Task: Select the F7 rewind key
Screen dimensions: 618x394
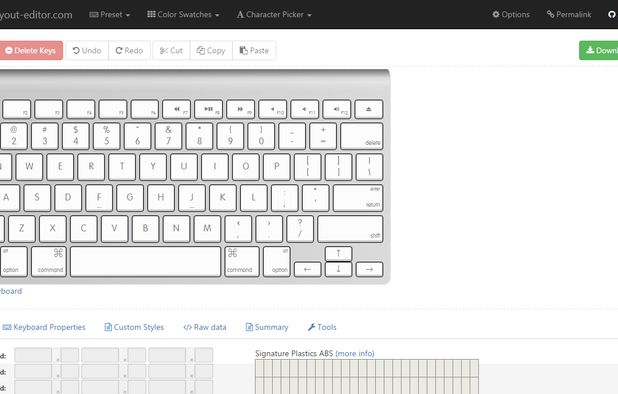Action: [x=177, y=109]
